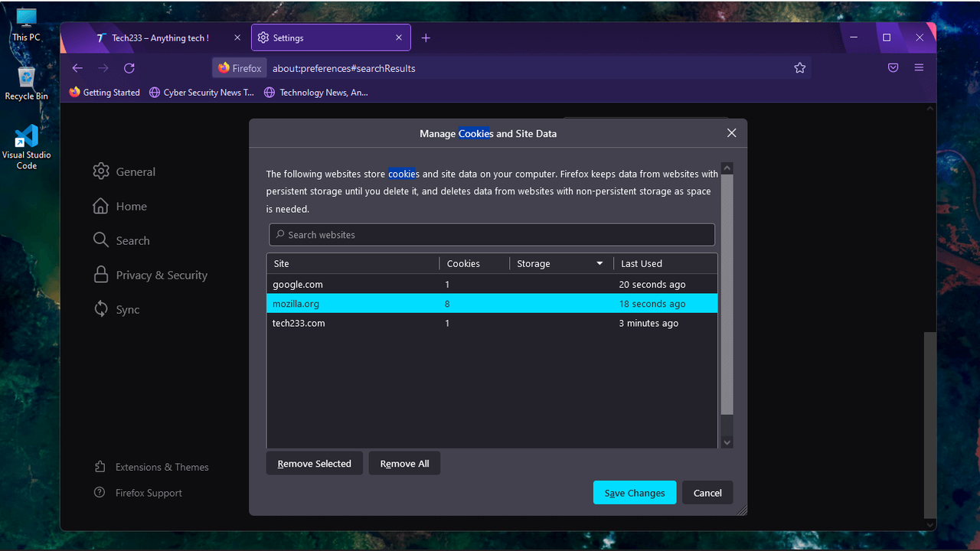This screenshot has width=980, height=551.
Task: Click the dialog scrollbar down arrow
Action: tap(727, 442)
